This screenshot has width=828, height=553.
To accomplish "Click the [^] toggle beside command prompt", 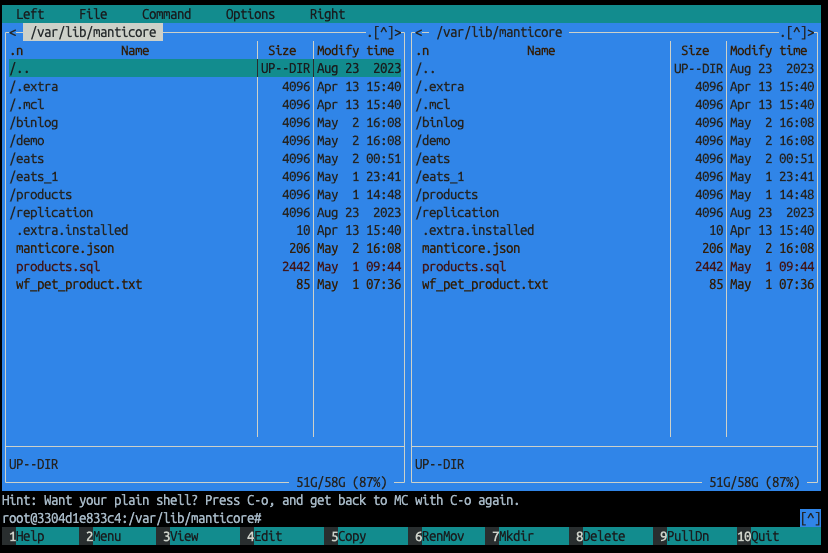I will click(x=810, y=518).
